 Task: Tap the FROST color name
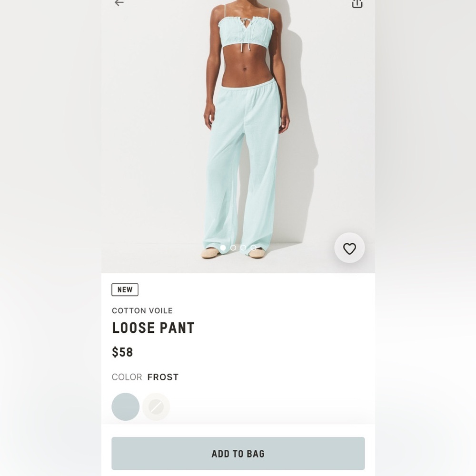[x=163, y=377]
